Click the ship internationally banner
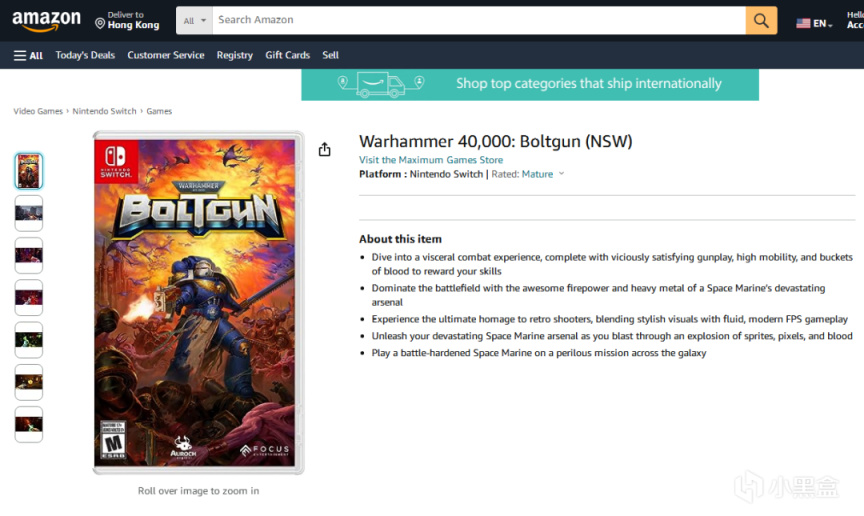This screenshot has width=864, height=516. 530,84
